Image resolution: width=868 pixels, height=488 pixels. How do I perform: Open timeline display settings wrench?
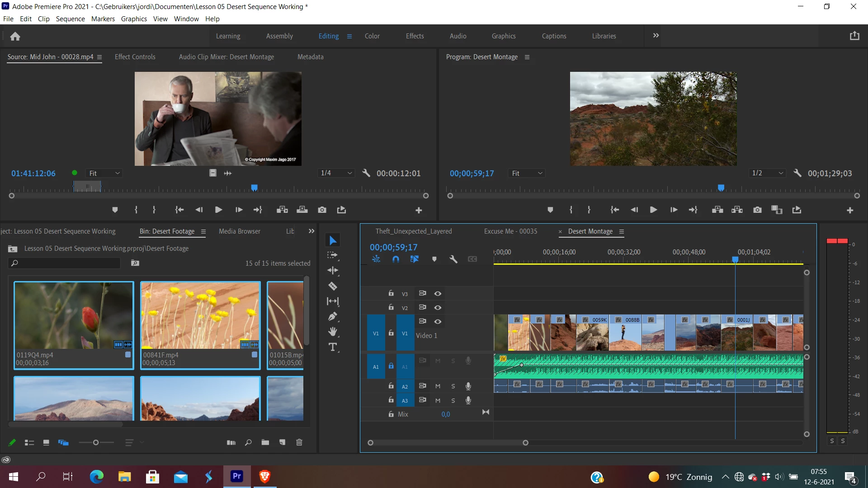[453, 259]
